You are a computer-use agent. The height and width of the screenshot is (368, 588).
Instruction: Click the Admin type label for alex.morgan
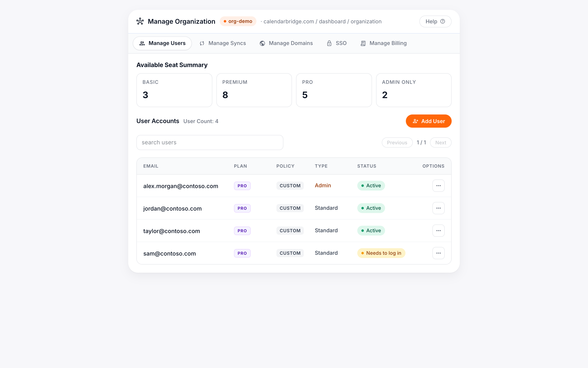coord(323,185)
